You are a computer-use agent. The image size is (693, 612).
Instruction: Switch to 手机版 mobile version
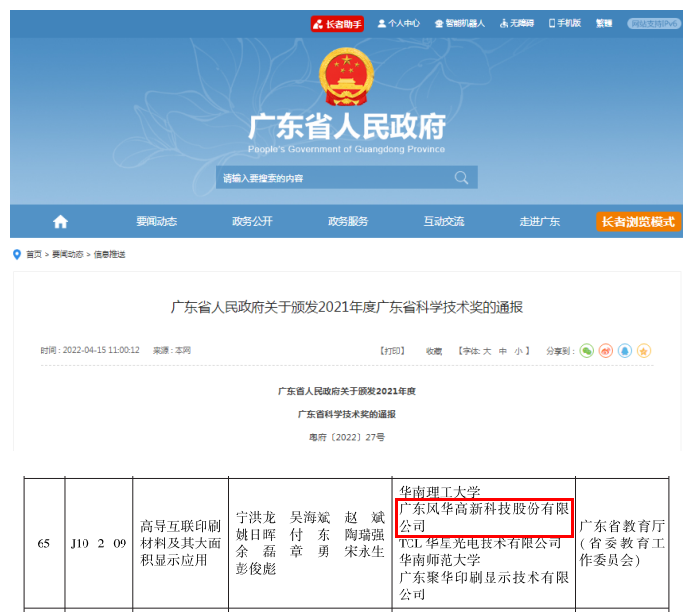click(564, 23)
